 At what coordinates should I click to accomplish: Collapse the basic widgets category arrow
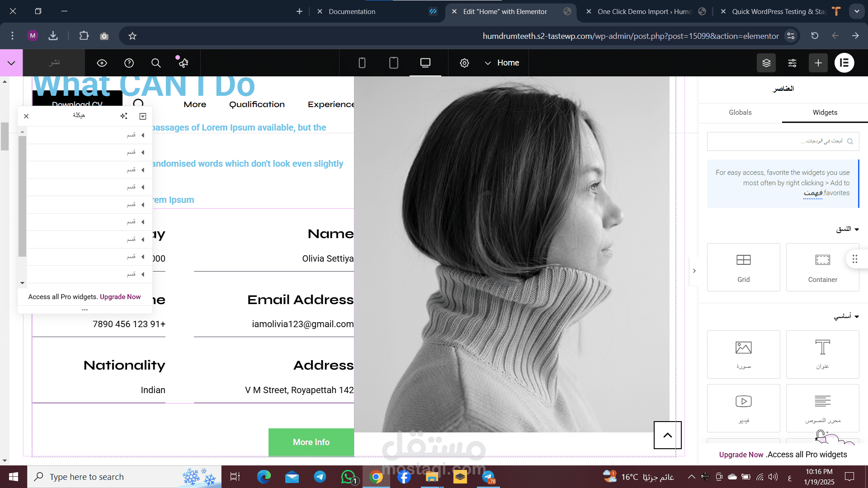[x=857, y=317]
